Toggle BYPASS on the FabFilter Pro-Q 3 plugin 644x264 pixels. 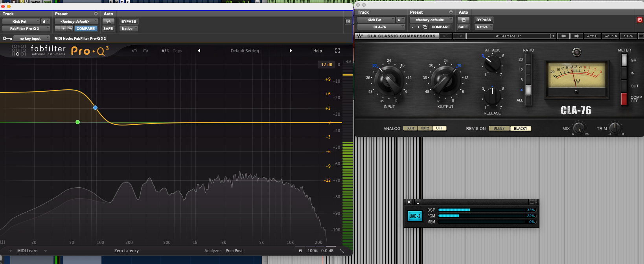coord(129,22)
